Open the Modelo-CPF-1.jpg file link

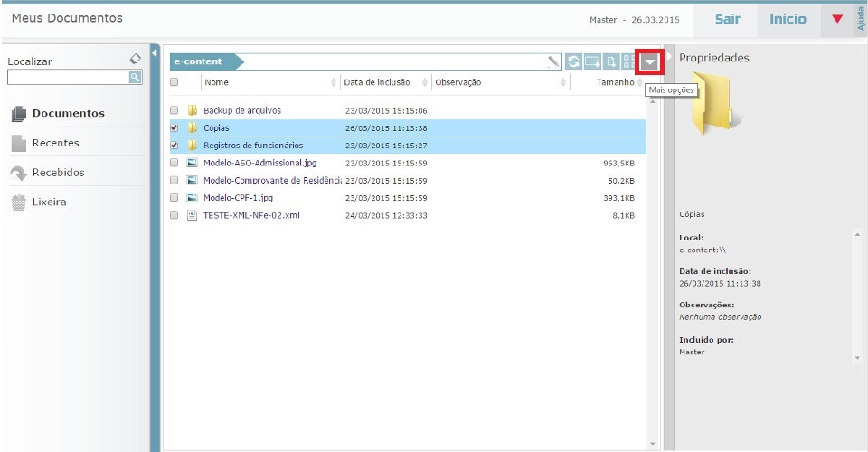238,198
